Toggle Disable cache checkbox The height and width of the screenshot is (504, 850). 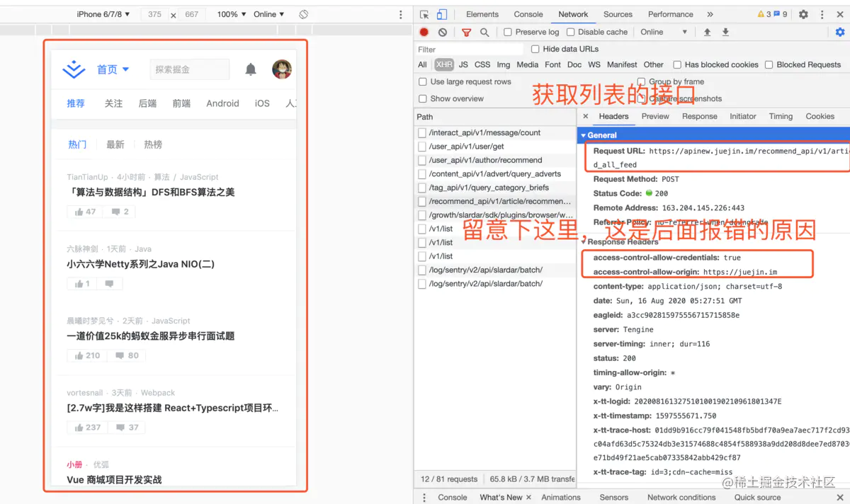coord(570,32)
